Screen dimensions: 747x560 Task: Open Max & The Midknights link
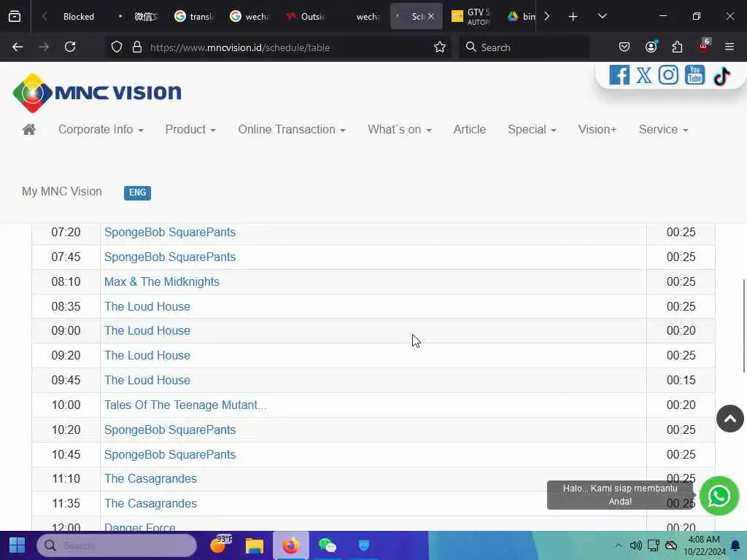(161, 282)
